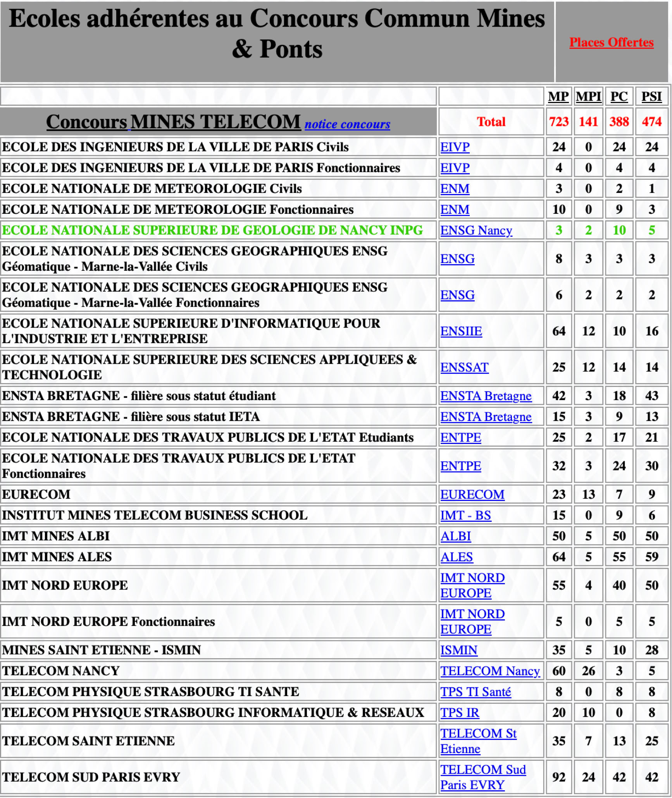Open the ENSG Nancy school link

coord(476,230)
